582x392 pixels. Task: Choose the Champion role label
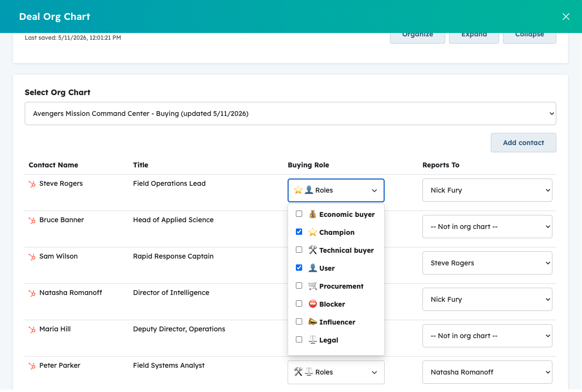click(x=337, y=232)
